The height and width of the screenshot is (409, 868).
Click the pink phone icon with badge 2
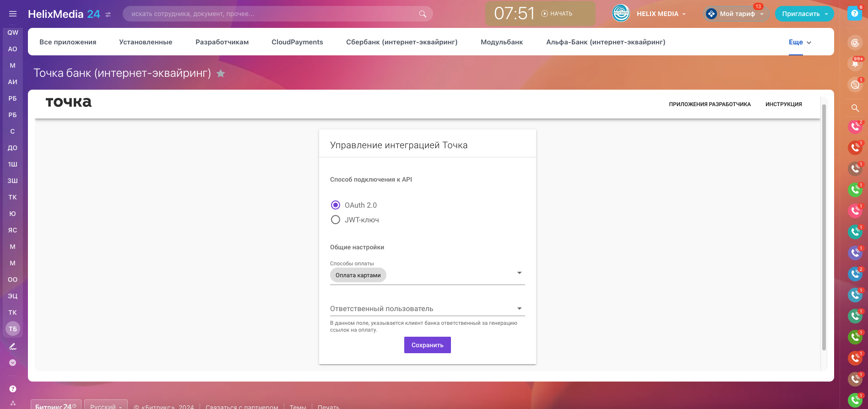click(855, 127)
